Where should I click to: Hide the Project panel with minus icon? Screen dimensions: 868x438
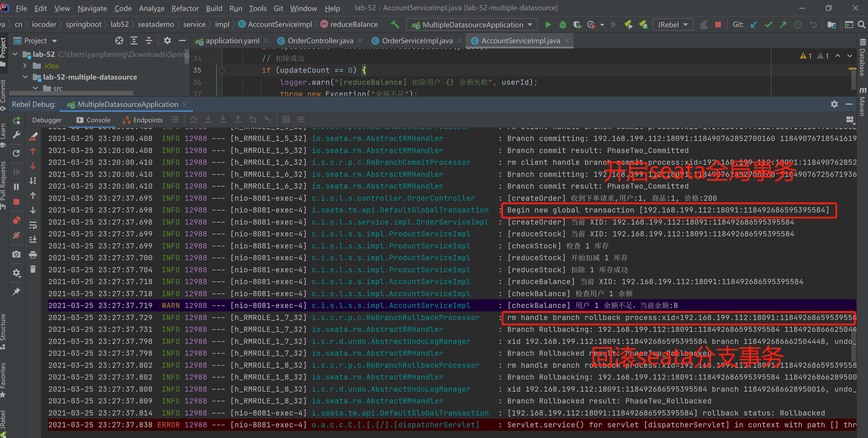coord(182,40)
